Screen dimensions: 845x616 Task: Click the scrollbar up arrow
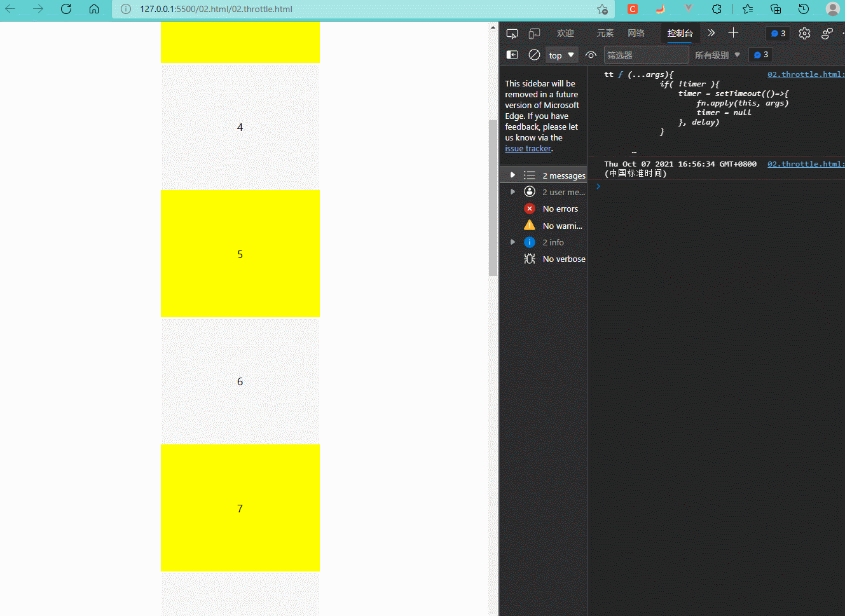click(x=493, y=27)
